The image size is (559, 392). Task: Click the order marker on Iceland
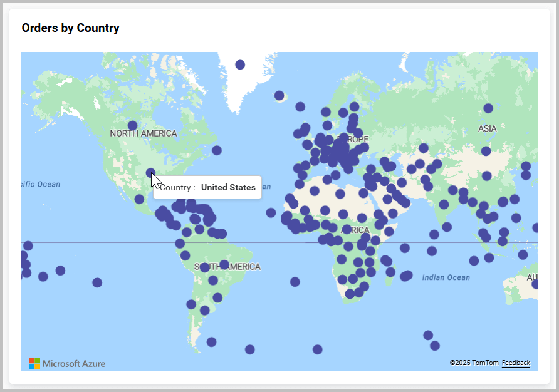(278, 95)
